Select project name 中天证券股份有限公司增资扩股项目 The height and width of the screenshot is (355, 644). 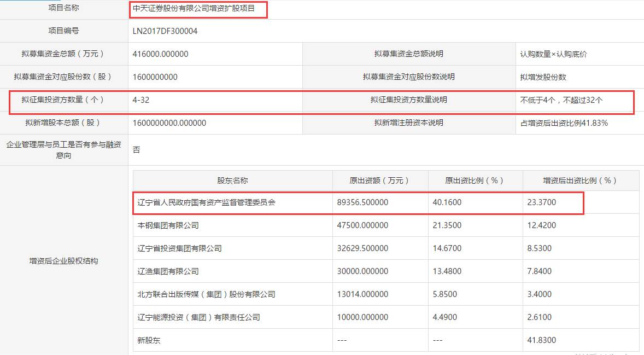(x=194, y=8)
